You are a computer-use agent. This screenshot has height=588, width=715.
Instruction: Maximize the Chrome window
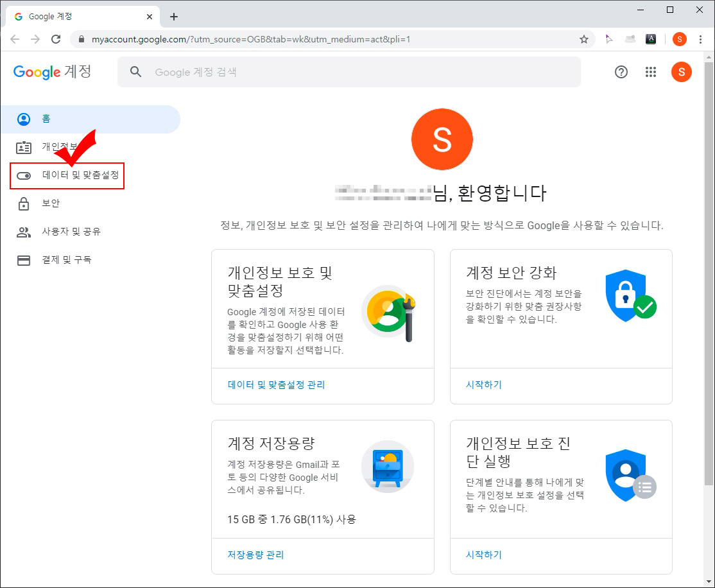click(x=670, y=10)
